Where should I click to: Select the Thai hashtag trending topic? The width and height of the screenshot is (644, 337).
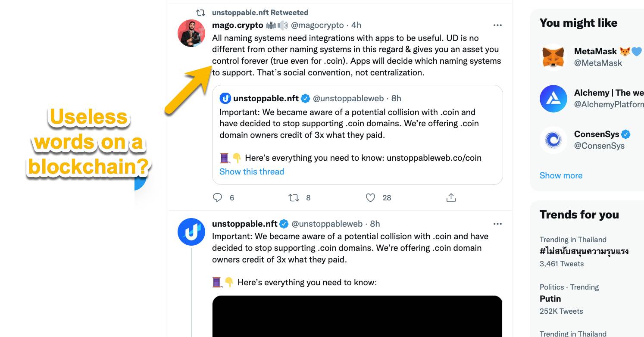(x=584, y=252)
